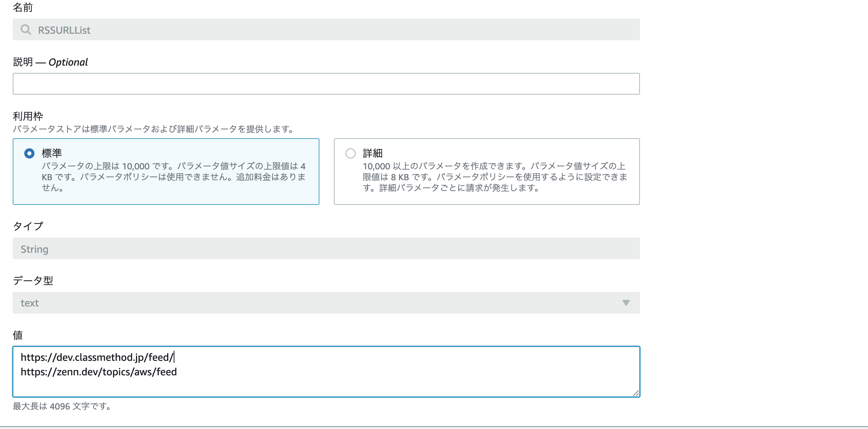868x429 pixels.
Task: Click the triangle arrow of the text dropdown
Action: [626, 303]
